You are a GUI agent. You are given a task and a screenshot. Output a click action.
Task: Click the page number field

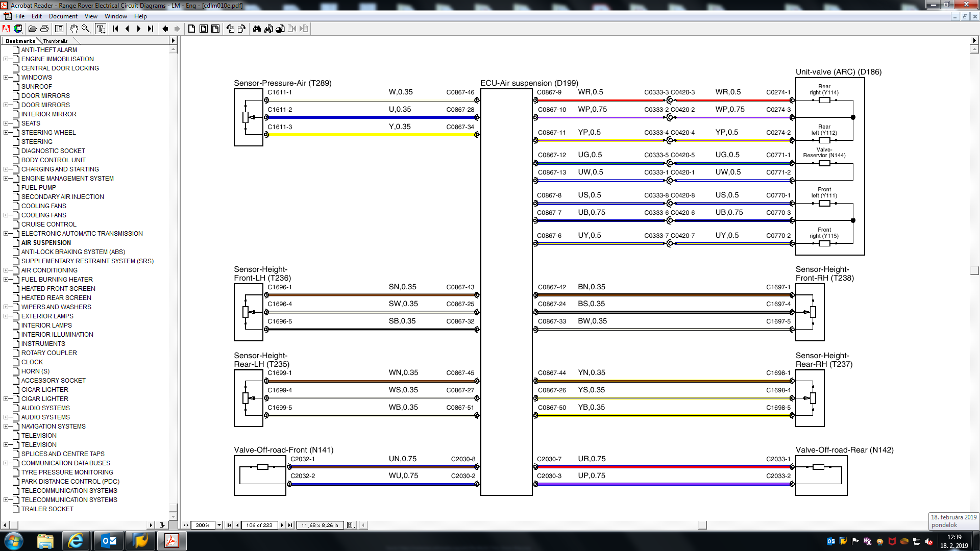click(259, 525)
